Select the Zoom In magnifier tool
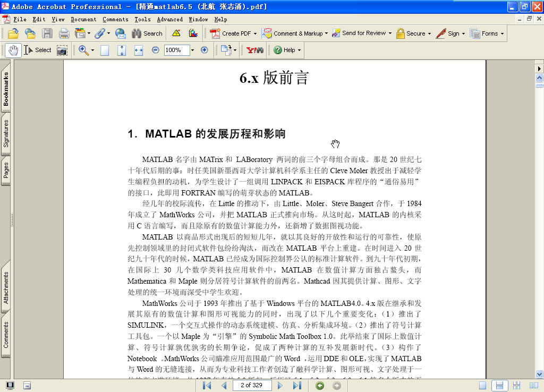The height and width of the screenshot is (392, 544). tap(83, 50)
